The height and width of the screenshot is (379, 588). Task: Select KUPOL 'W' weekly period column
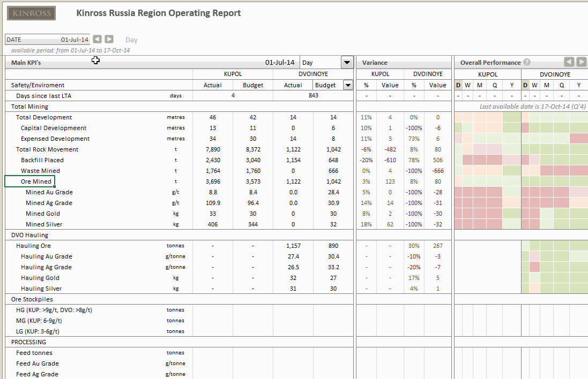[x=467, y=85]
